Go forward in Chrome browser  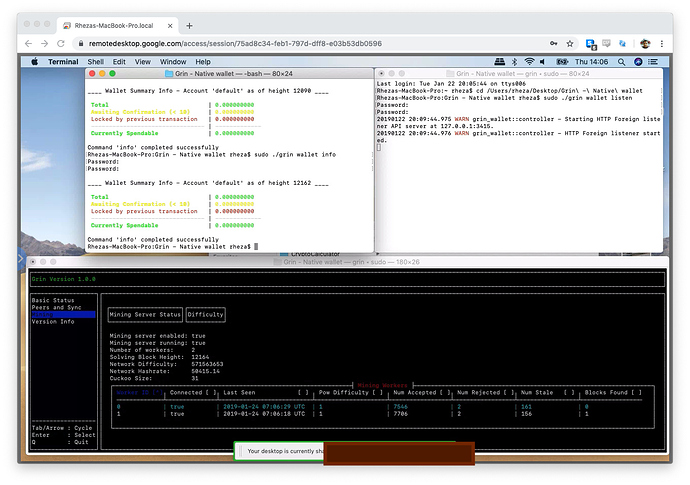point(44,44)
